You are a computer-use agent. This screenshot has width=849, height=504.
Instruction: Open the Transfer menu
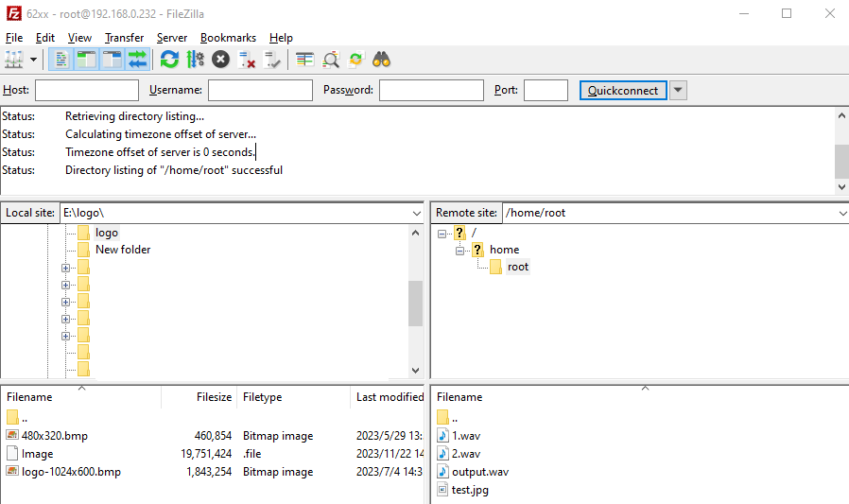click(124, 38)
